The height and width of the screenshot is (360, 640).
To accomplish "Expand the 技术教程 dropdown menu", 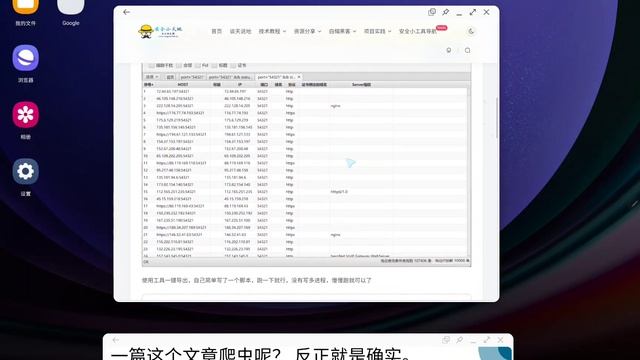I will click(x=272, y=31).
